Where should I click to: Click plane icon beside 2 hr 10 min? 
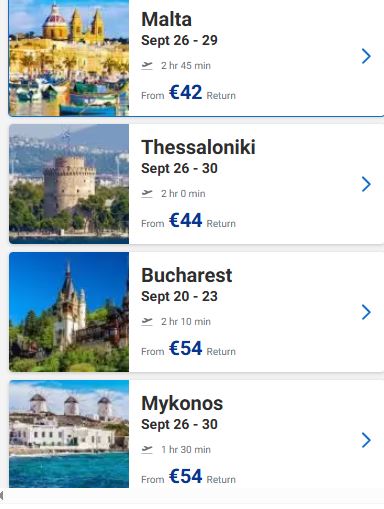(x=147, y=322)
